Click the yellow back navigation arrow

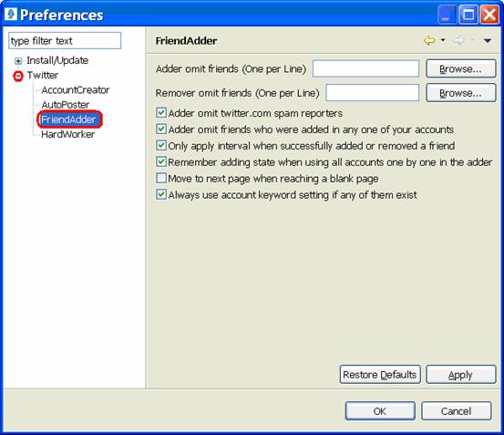[x=429, y=40]
